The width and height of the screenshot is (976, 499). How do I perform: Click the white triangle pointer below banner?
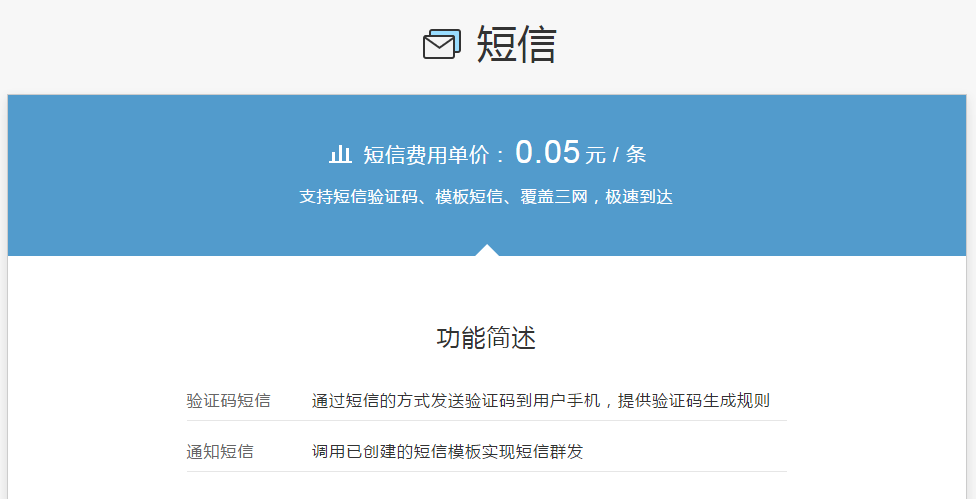pos(487,250)
